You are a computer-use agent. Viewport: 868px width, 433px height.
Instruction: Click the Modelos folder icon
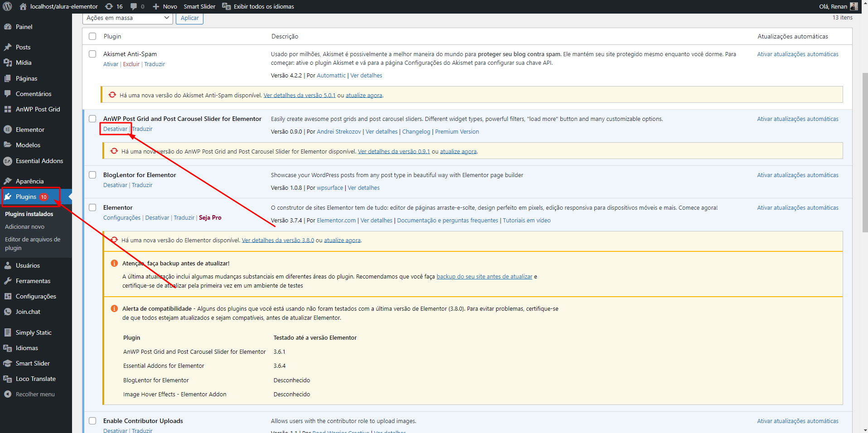8,145
